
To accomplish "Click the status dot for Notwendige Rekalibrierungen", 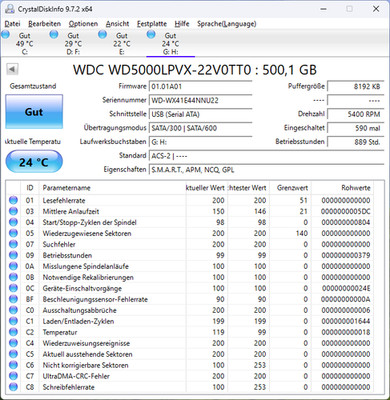I will click(13, 277).
